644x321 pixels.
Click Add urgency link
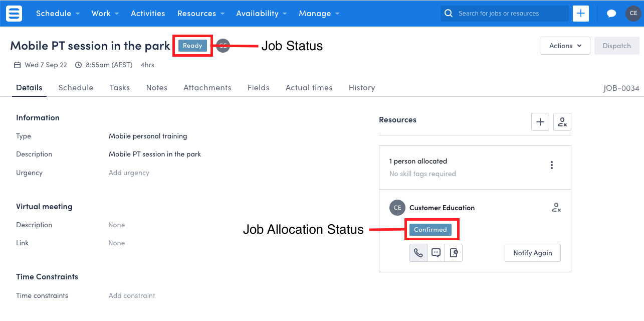pos(129,173)
